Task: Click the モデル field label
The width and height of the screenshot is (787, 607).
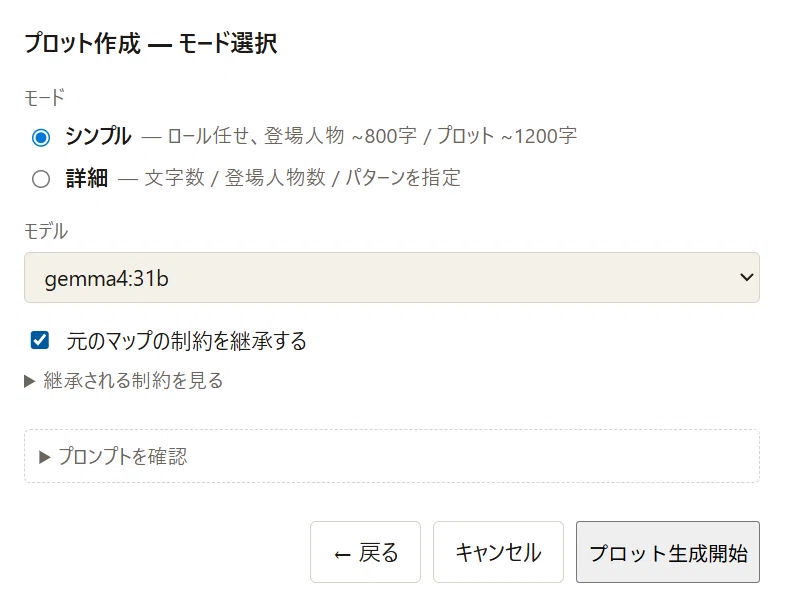Action: pyautogui.click(x=46, y=231)
